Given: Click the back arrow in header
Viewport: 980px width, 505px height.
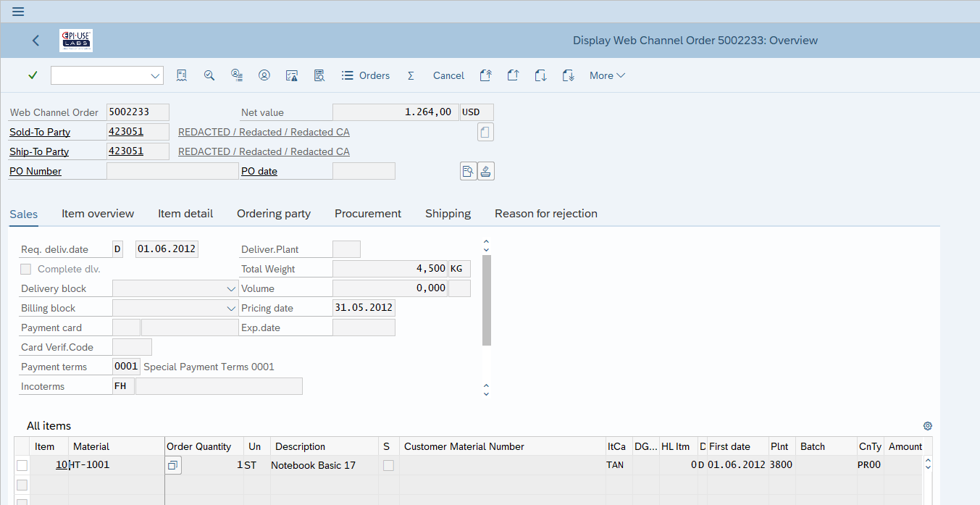Looking at the screenshot, I should coord(36,41).
